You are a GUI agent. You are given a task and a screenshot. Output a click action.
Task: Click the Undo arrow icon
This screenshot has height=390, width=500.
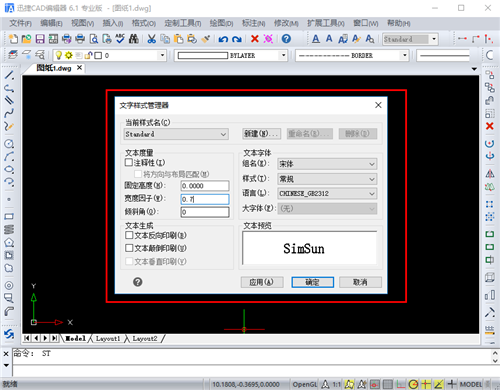(x=223, y=39)
